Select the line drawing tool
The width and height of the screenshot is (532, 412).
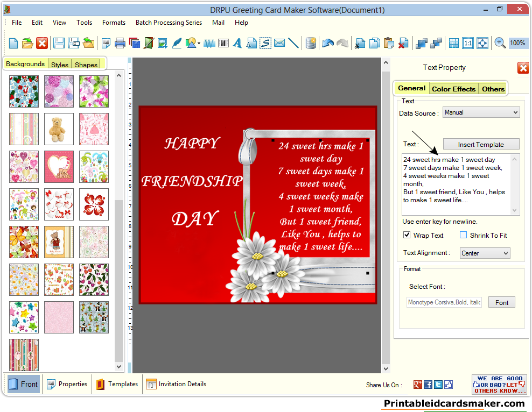pyautogui.click(x=293, y=43)
